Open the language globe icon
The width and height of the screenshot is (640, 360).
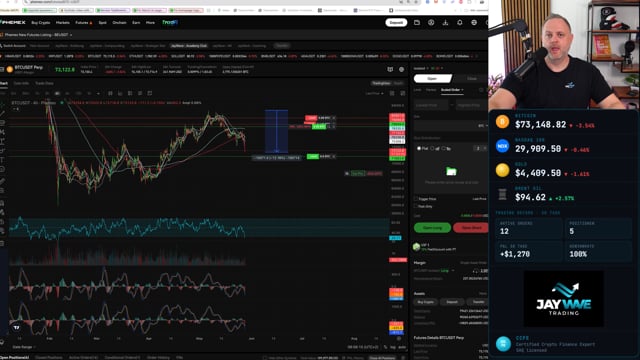[x=474, y=22]
